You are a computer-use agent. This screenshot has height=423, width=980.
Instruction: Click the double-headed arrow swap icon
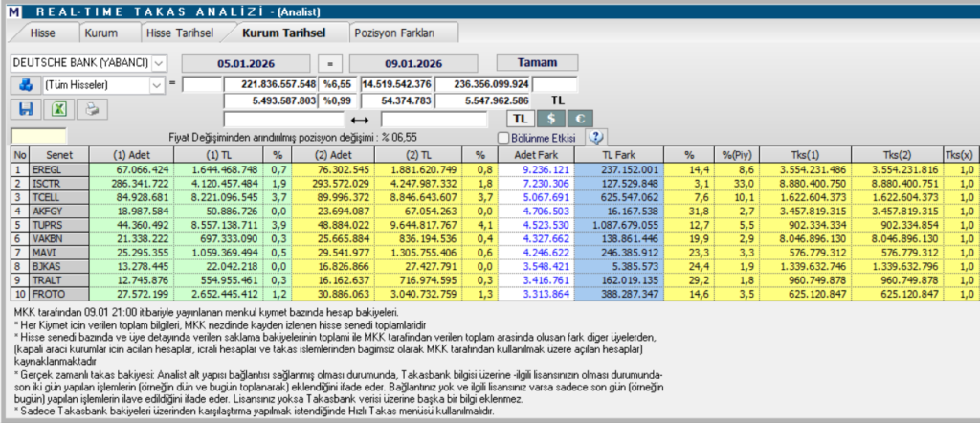[360, 120]
